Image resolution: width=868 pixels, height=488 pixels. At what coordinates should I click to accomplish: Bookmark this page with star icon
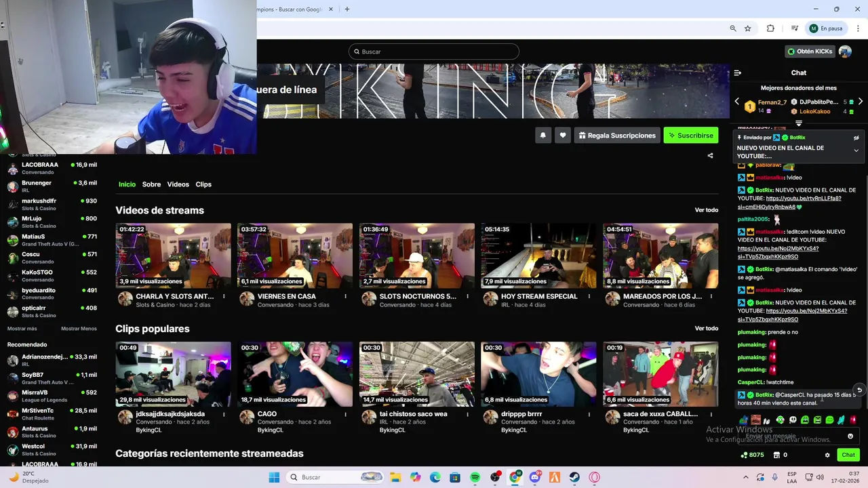pos(747,28)
